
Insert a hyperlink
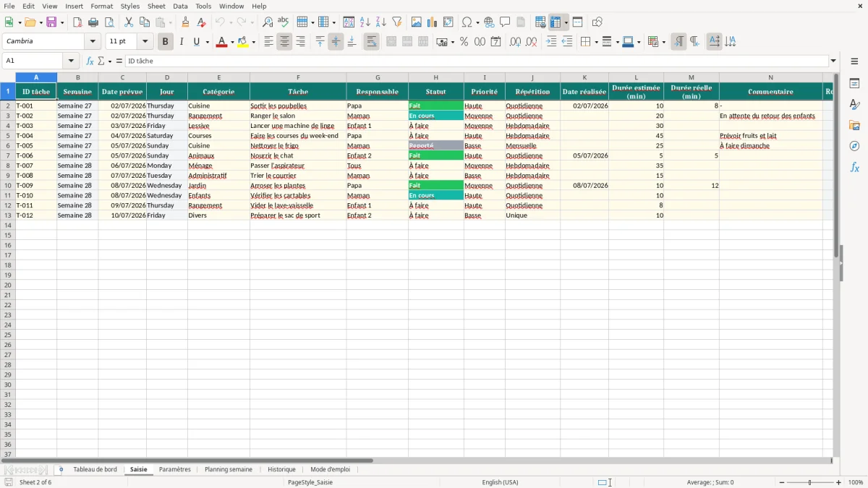tap(490, 22)
